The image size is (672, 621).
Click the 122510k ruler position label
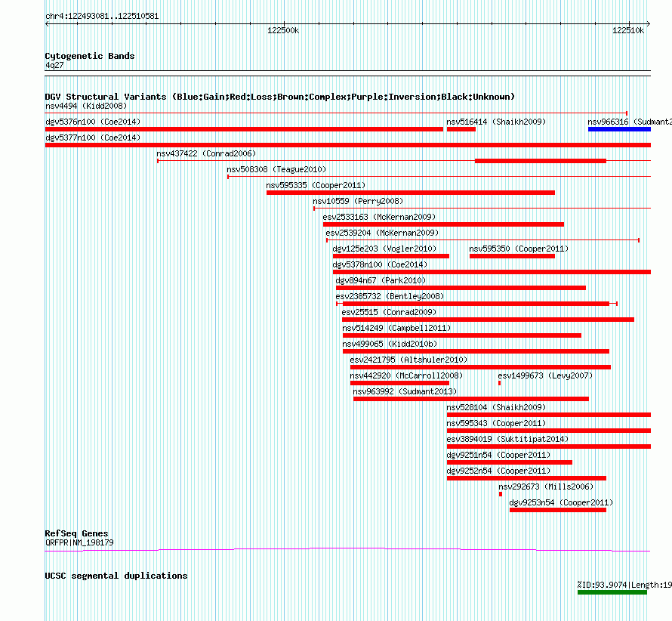[x=628, y=30]
